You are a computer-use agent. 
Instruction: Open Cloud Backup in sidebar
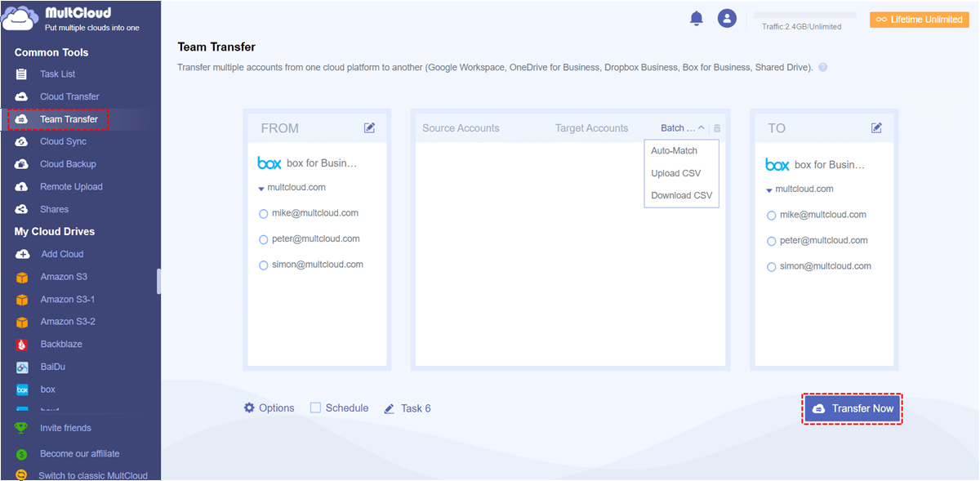[x=68, y=164]
